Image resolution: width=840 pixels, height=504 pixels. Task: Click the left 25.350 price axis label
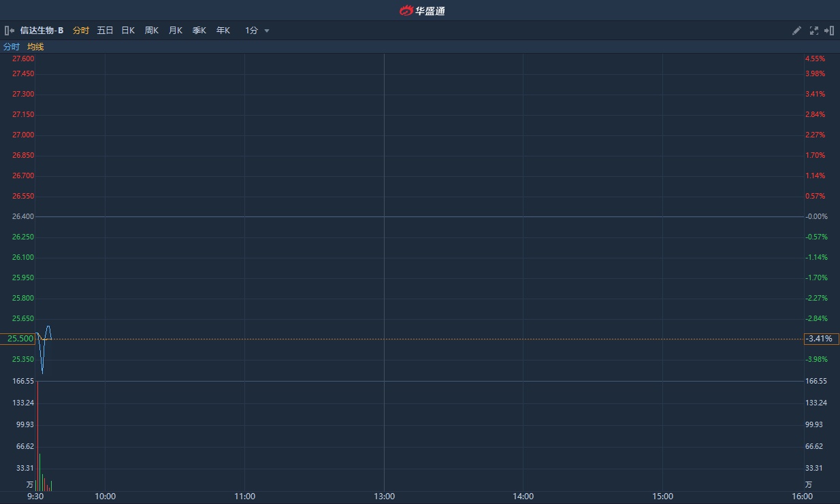[x=23, y=359]
